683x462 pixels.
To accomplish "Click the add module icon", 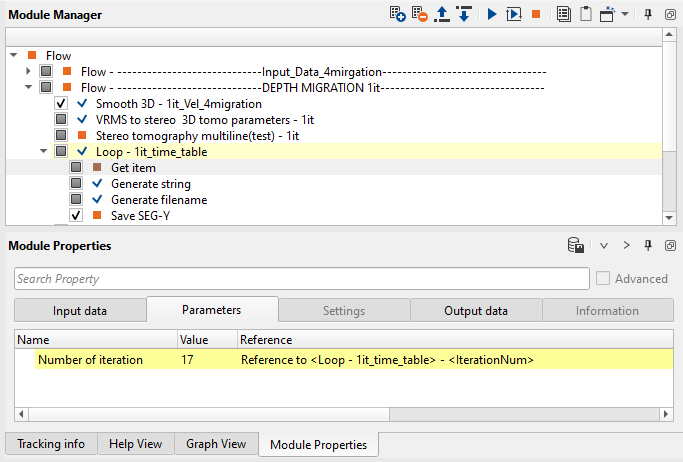I will pos(399,15).
